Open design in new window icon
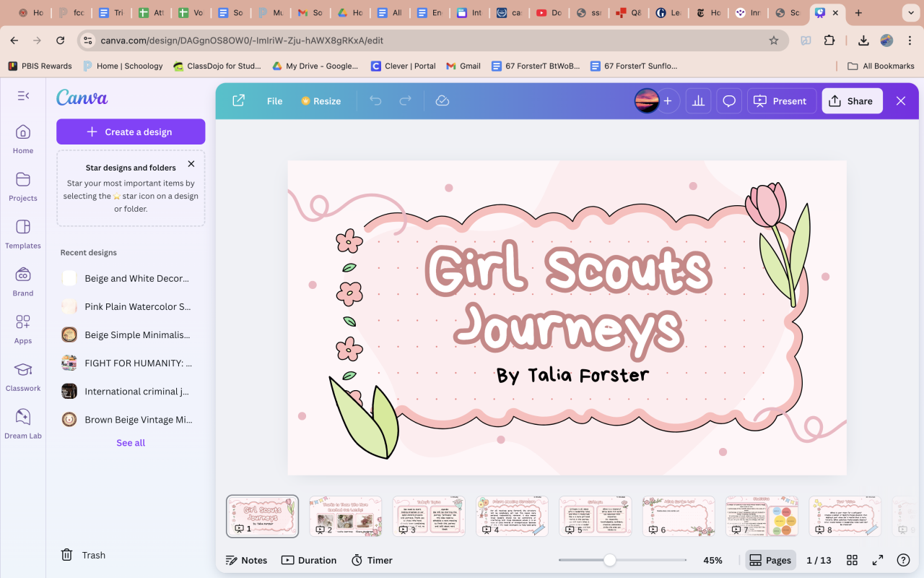 pos(238,101)
